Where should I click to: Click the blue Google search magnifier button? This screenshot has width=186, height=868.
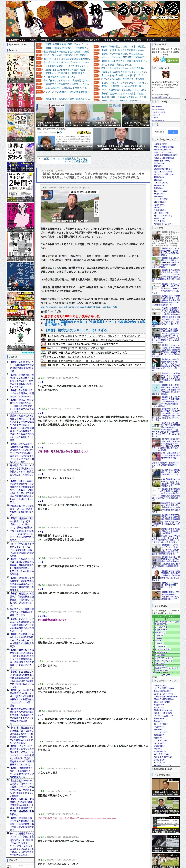pos(173,132)
